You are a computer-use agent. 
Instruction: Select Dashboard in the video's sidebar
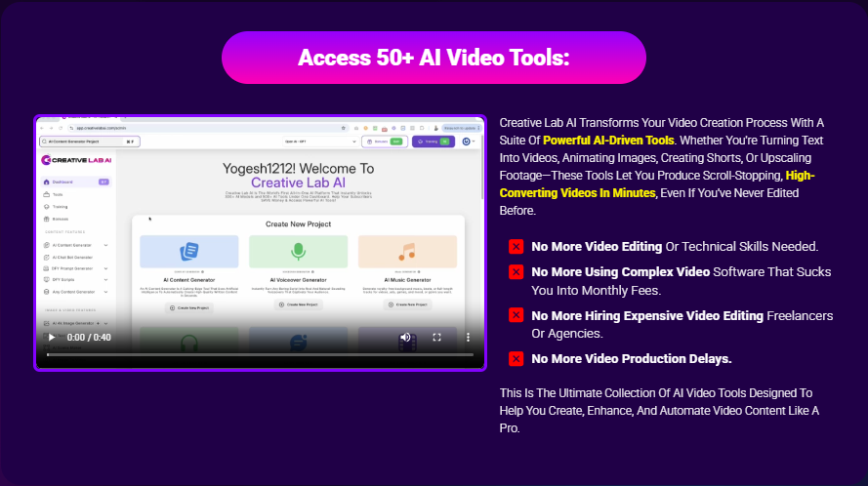[x=76, y=182]
